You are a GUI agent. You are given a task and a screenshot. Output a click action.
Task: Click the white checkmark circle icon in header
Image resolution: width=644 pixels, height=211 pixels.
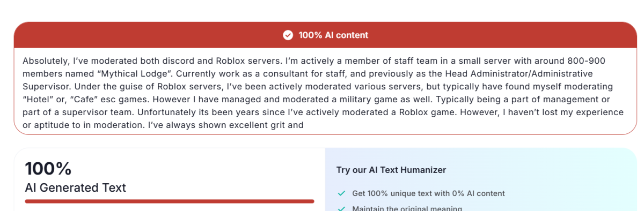288,35
